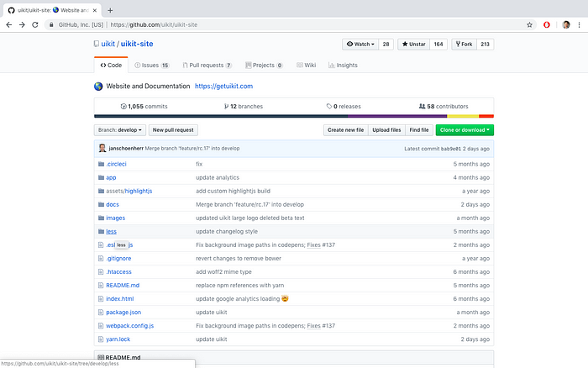View the 12 branches
This screenshot has width=588, height=368.
pyautogui.click(x=244, y=106)
